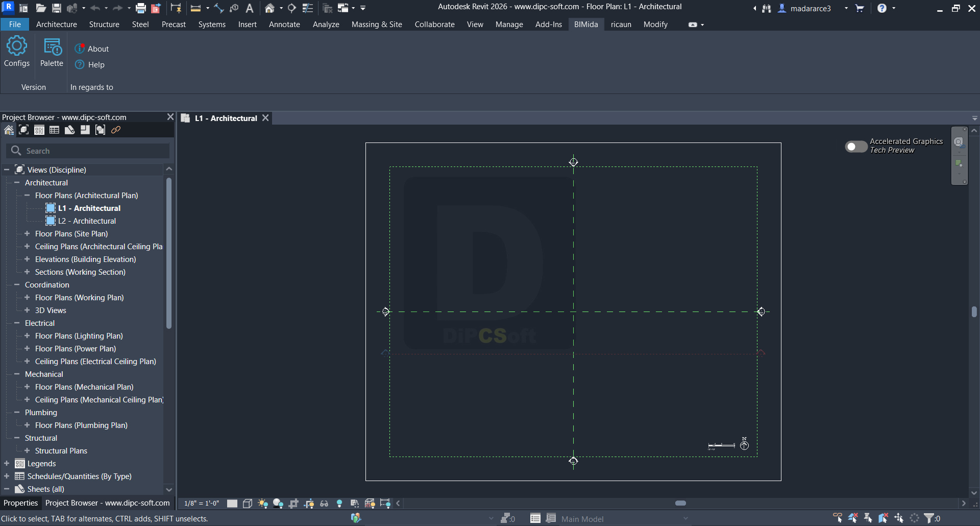Viewport: 980px width, 526px height.
Task: Click the Default 3D View house icon
Action: [x=270, y=8]
